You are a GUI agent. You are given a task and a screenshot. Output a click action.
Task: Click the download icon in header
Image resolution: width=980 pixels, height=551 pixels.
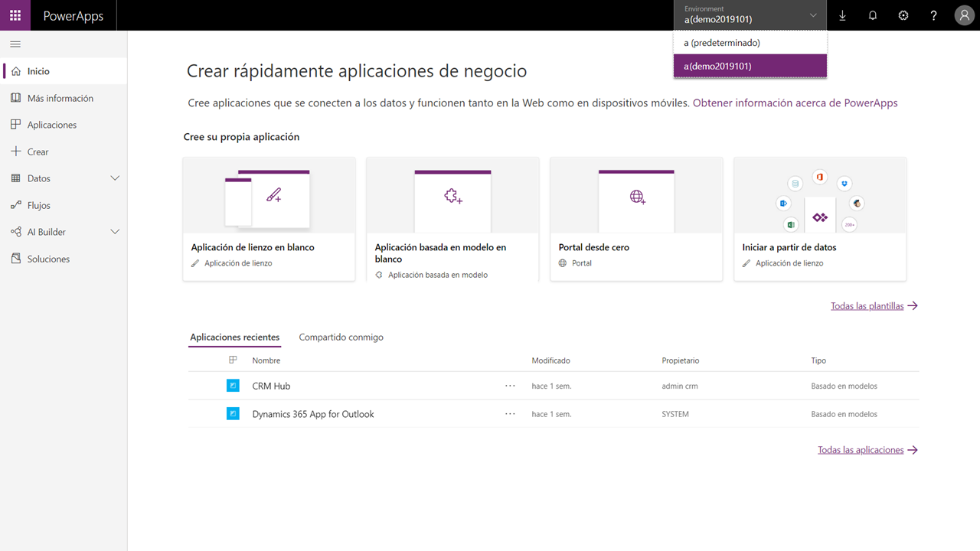[842, 15]
